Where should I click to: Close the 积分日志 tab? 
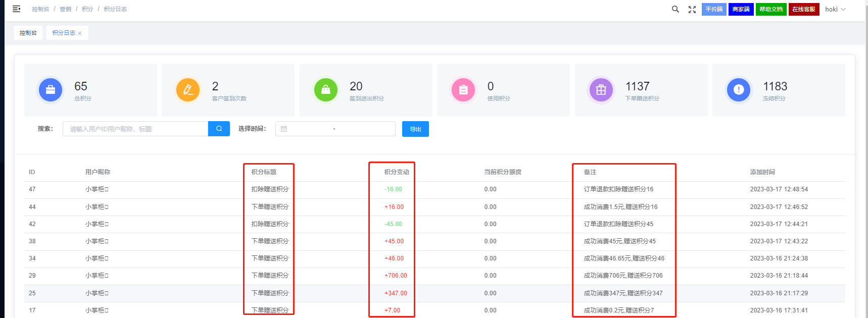(80, 33)
